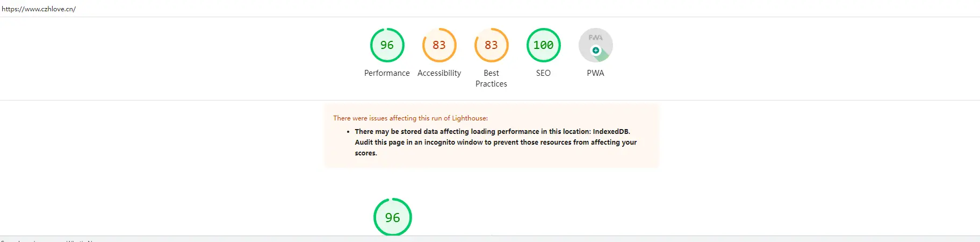Go to the Performance category label

tap(387, 73)
